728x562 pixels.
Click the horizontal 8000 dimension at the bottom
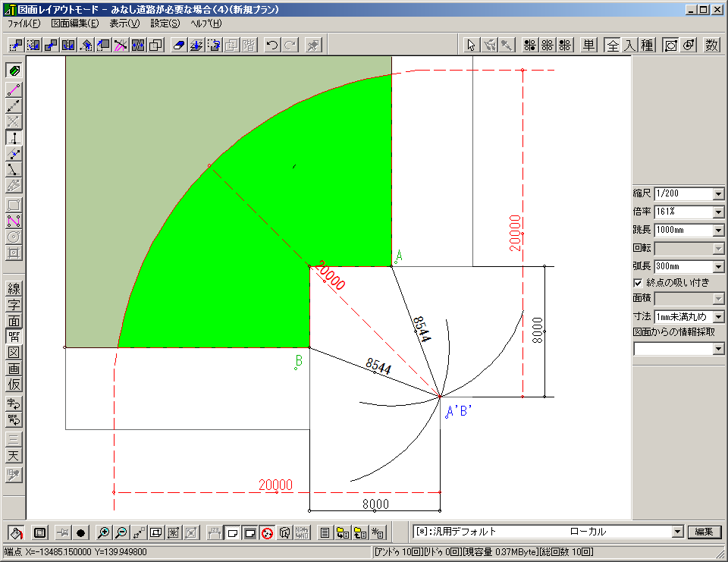375,504
